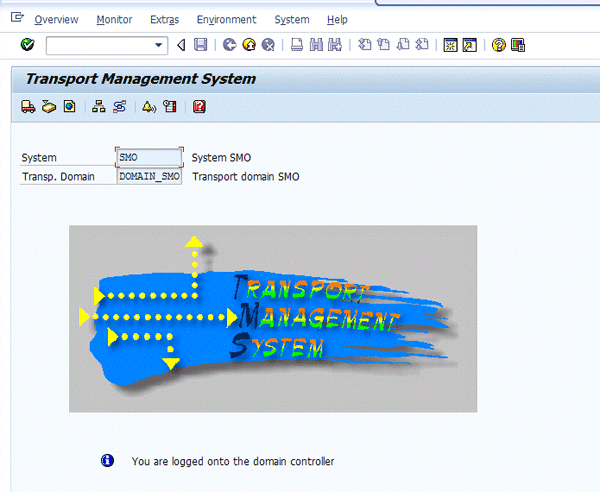Open the Import History icon
Screen dimensions: 600x492
(x=49, y=106)
